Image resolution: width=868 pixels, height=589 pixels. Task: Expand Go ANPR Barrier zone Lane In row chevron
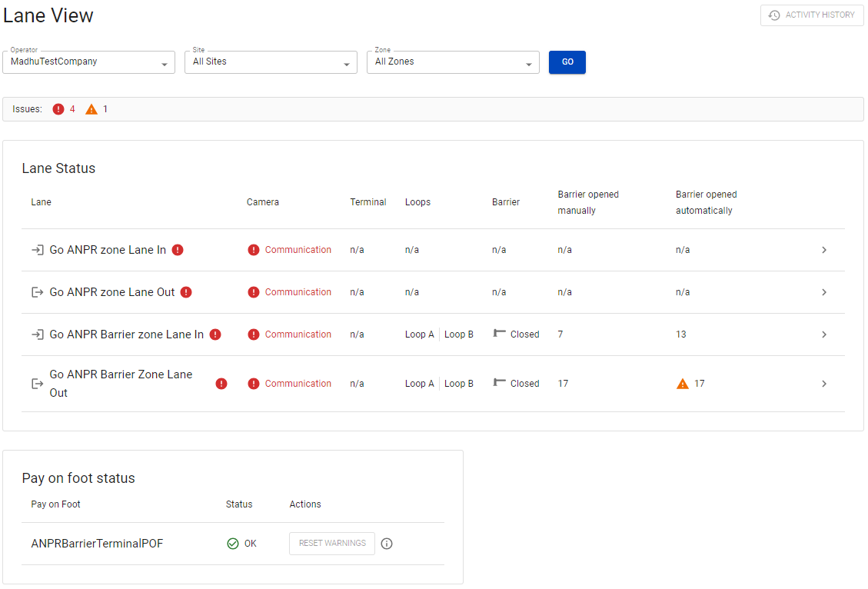(823, 334)
